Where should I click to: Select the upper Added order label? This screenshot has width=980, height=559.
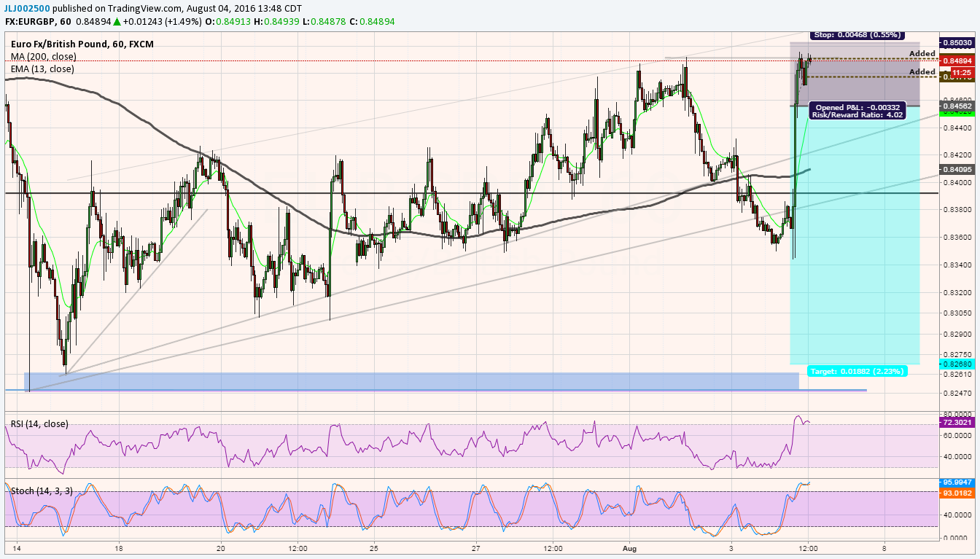[922, 54]
